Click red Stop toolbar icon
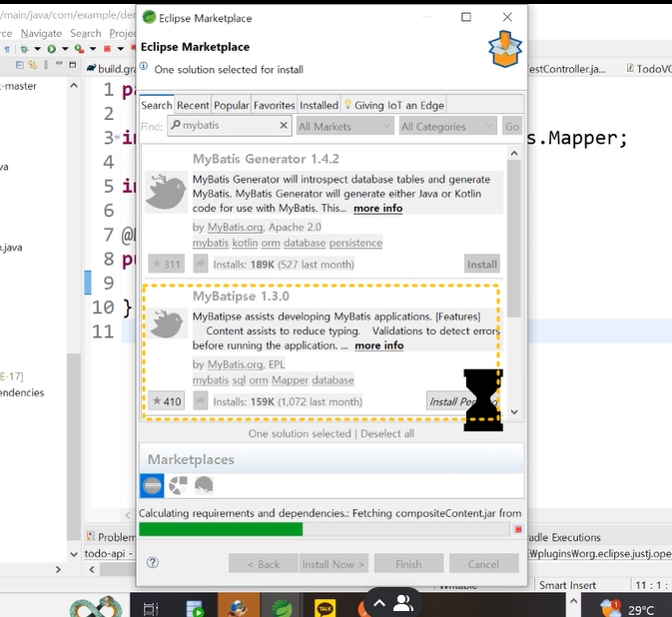This screenshot has height=617, width=672. coord(107,49)
